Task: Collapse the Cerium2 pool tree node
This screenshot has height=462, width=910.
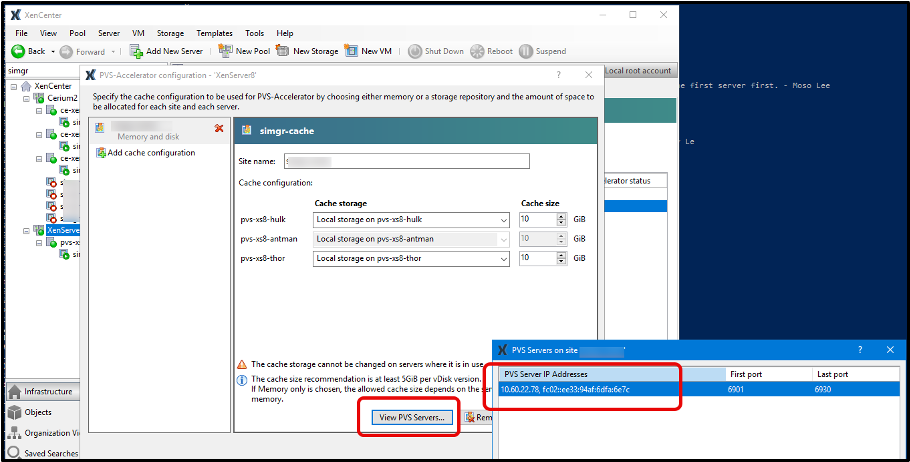Action: 25,98
